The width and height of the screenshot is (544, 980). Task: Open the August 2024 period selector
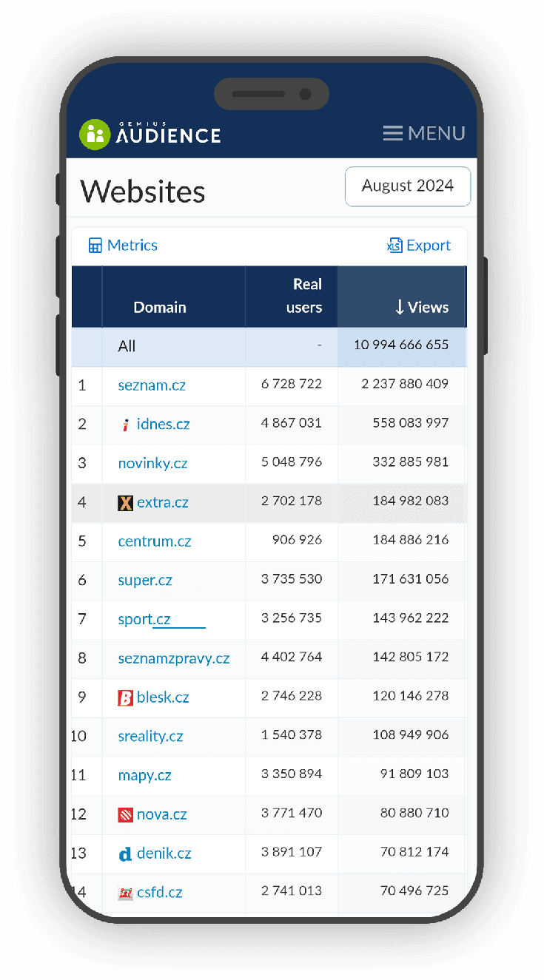(x=407, y=186)
